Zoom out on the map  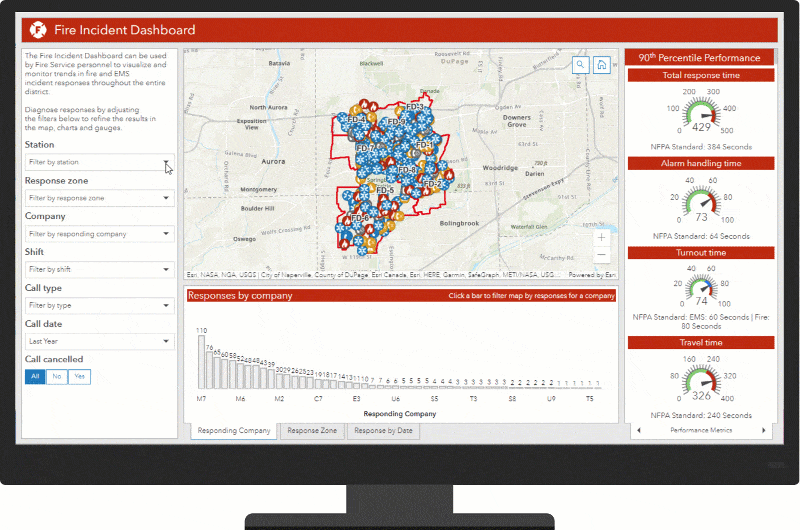click(602, 255)
